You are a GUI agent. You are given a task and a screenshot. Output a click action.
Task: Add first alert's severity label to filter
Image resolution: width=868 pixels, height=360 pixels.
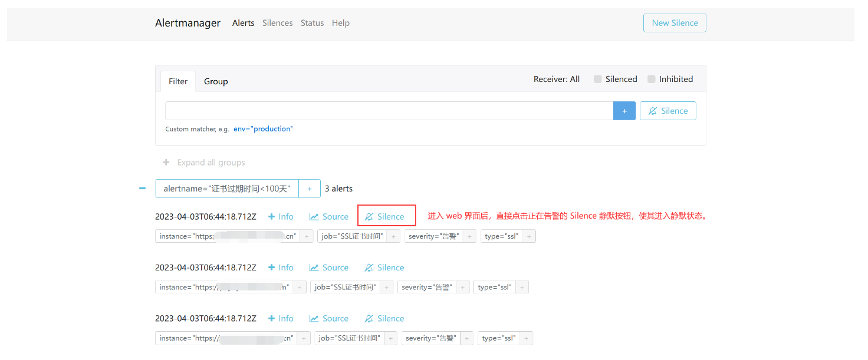click(x=470, y=236)
